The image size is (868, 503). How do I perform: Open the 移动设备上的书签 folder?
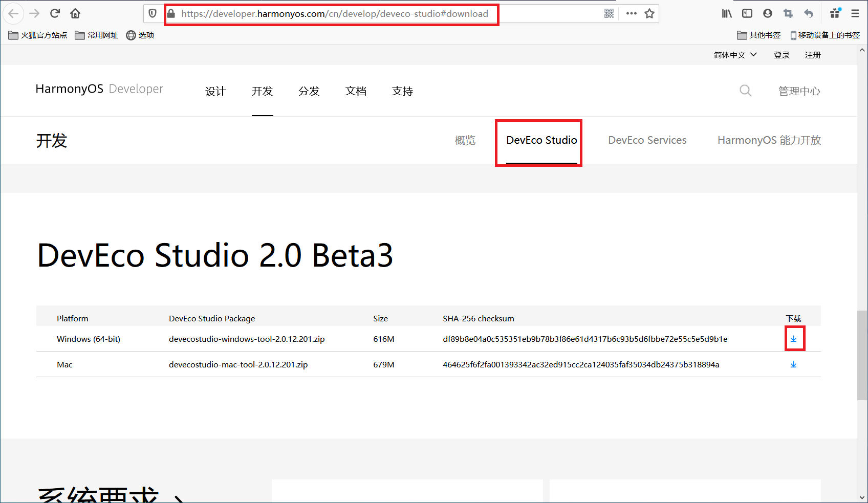point(825,35)
